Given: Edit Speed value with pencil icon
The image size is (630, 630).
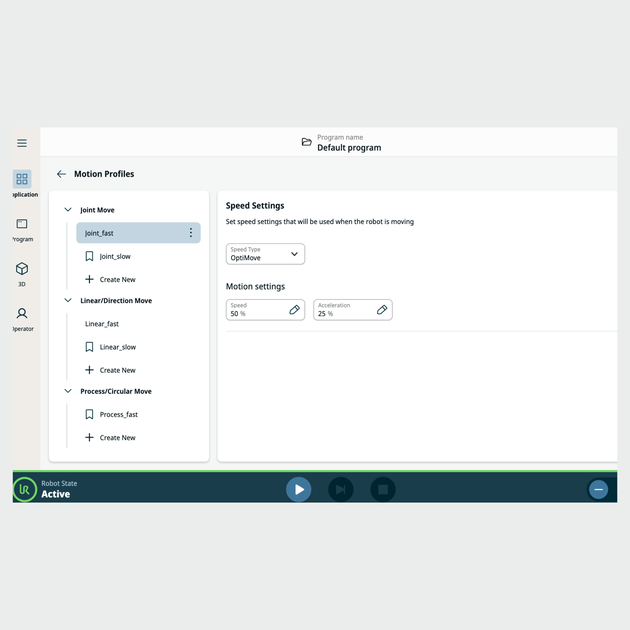Looking at the screenshot, I should pos(295,310).
